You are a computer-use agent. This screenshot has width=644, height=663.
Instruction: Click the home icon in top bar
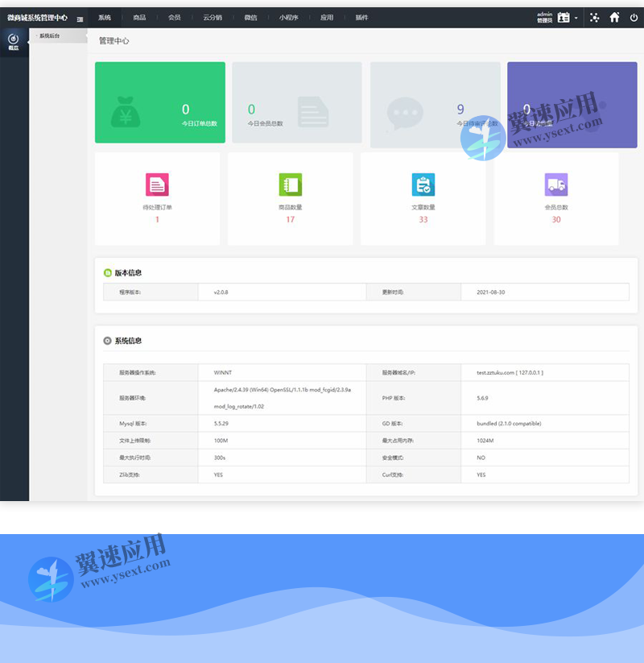[x=614, y=17]
